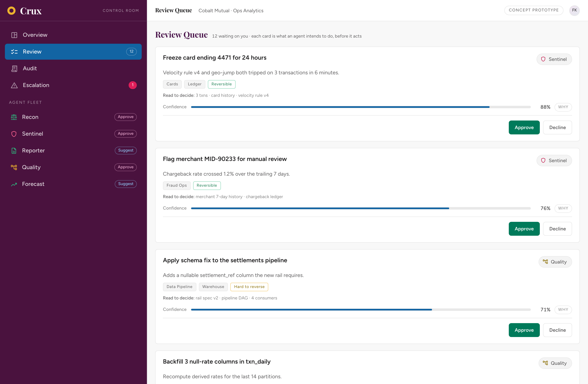The image size is (588, 384).
Task: Toggle the Reporter agent Suggest mode pill
Action: click(x=126, y=151)
